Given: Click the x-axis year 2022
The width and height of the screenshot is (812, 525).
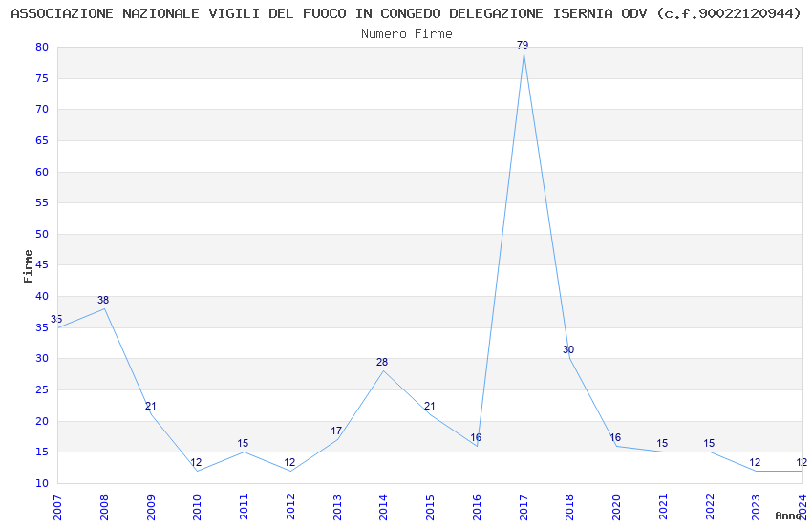Looking at the screenshot, I should coord(710,507).
